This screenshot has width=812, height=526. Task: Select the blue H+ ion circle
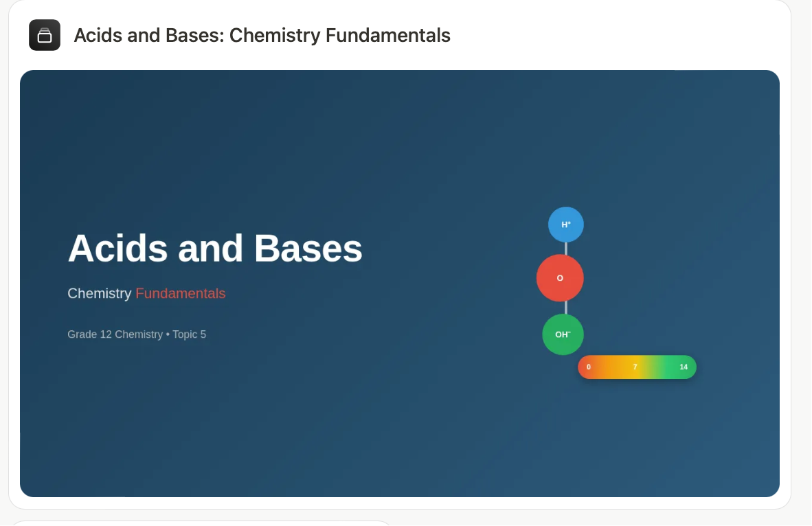click(x=566, y=225)
